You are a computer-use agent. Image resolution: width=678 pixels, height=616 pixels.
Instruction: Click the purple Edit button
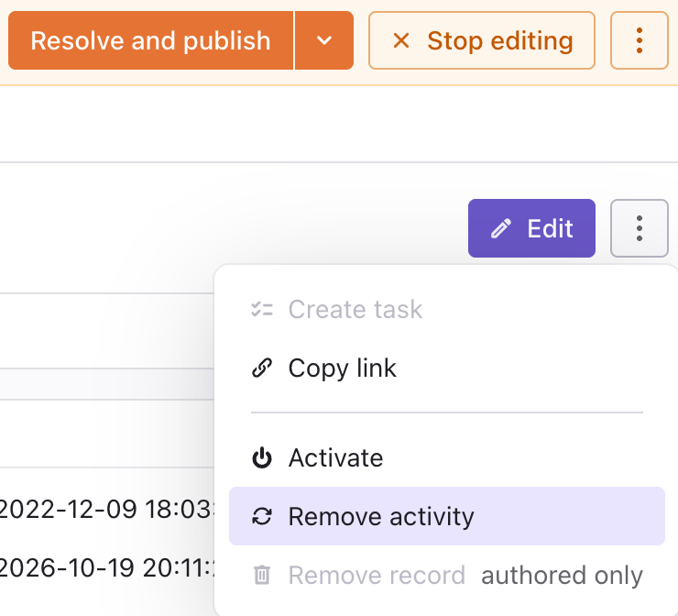click(x=531, y=228)
